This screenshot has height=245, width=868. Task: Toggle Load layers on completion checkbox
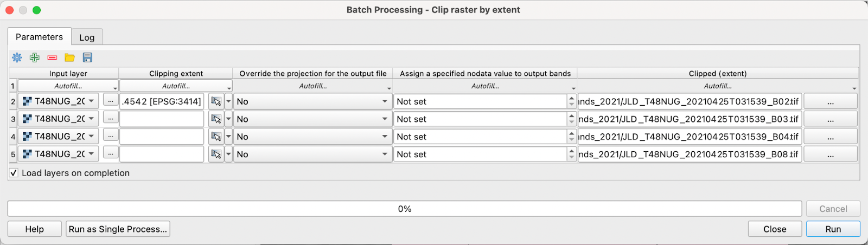14,173
